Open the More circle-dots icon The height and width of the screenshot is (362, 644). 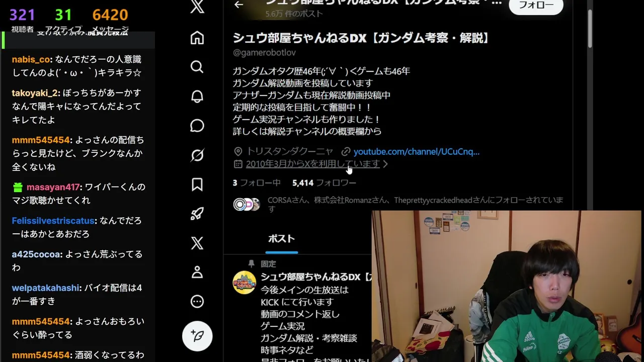tap(197, 302)
